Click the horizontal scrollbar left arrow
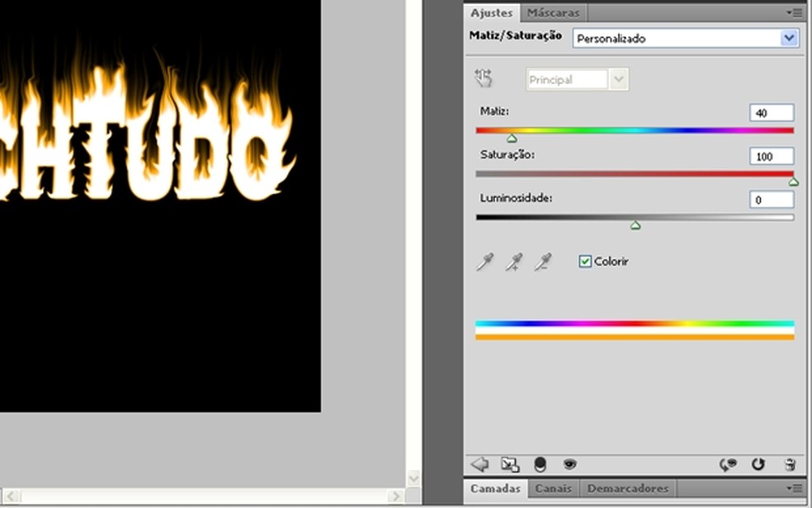The width and height of the screenshot is (812, 508). 12,496
